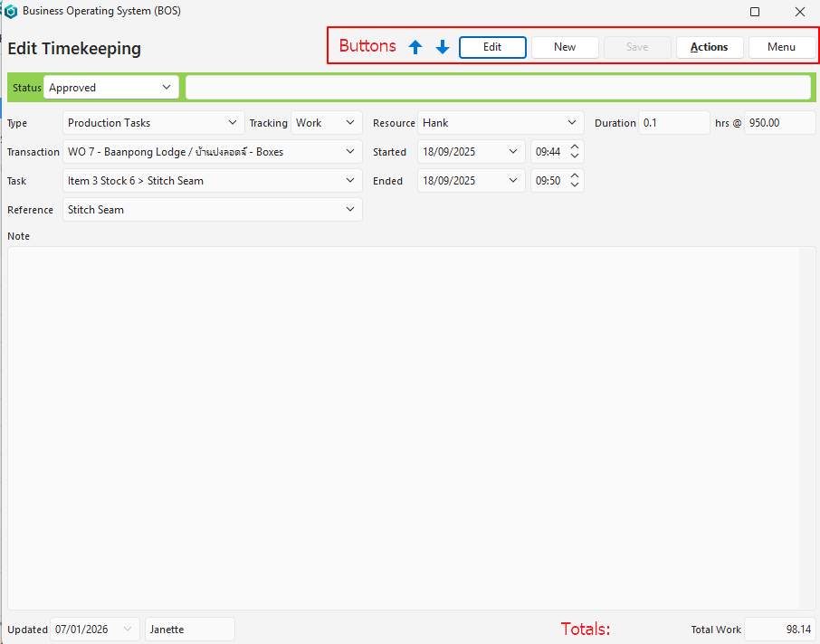
Task: Open the Menu button
Action: point(782,47)
